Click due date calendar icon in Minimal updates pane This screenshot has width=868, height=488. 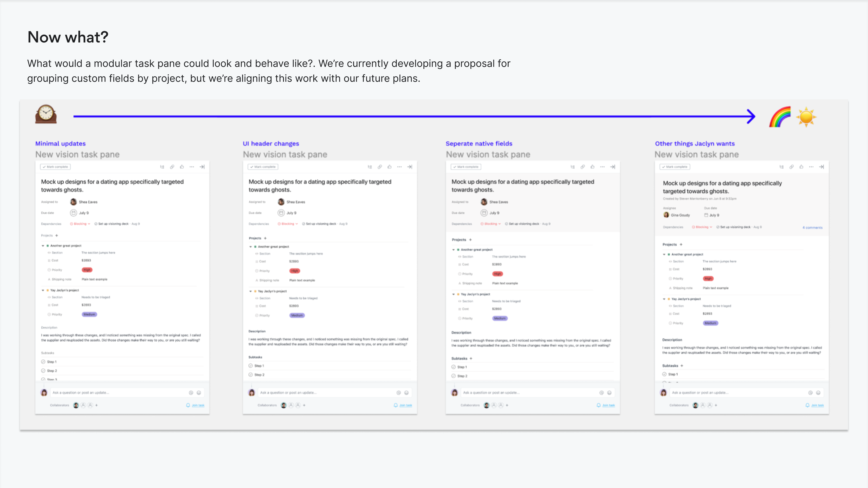tap(73, 213)
